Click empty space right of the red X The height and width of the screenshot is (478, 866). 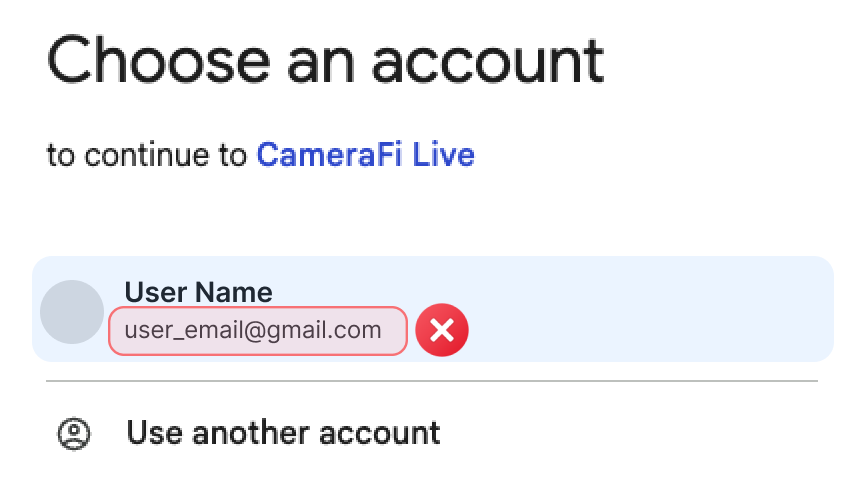point(650,331)
